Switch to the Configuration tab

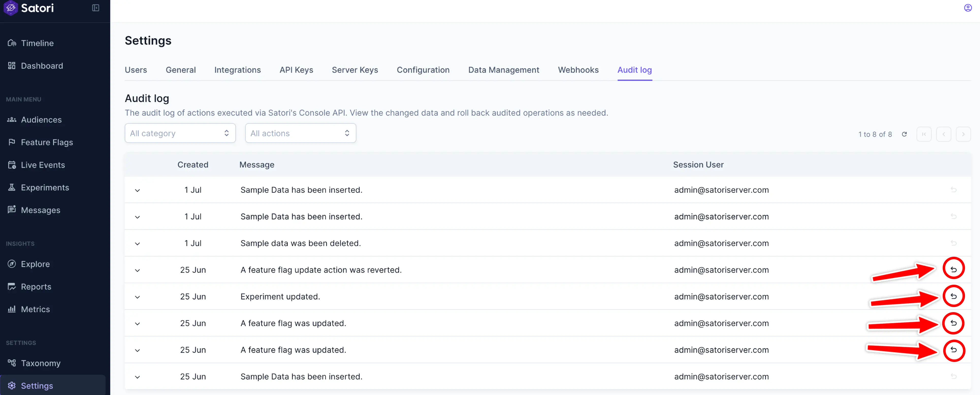423,70
